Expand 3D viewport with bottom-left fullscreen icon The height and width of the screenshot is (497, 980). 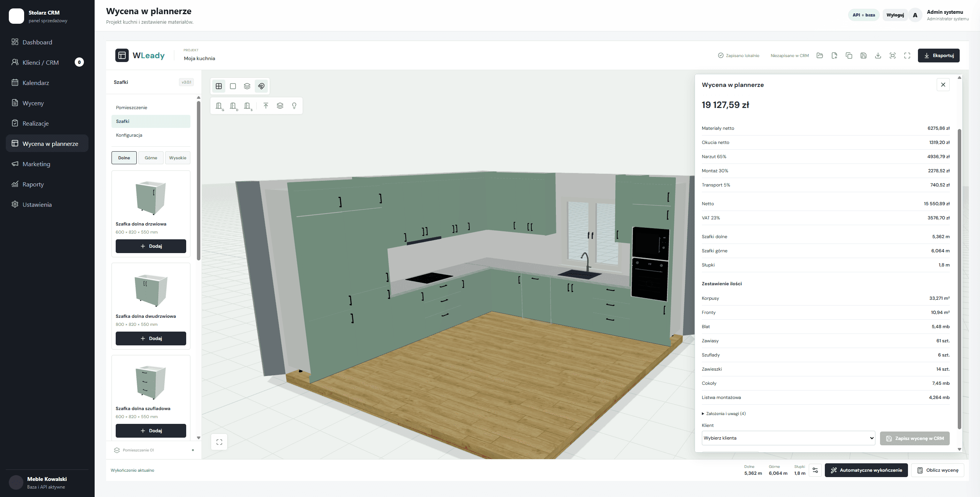(219, 442)
